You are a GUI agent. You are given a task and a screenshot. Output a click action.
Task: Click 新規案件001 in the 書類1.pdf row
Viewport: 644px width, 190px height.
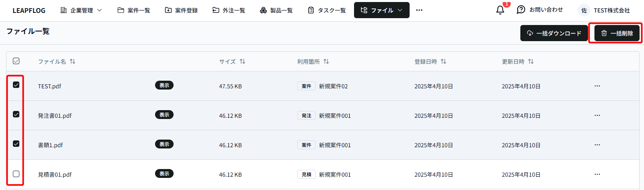pos(335,145)
